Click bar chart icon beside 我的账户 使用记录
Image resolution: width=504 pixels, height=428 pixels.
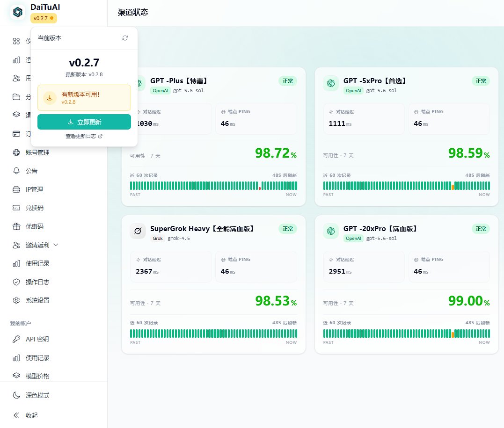[16, 358]
